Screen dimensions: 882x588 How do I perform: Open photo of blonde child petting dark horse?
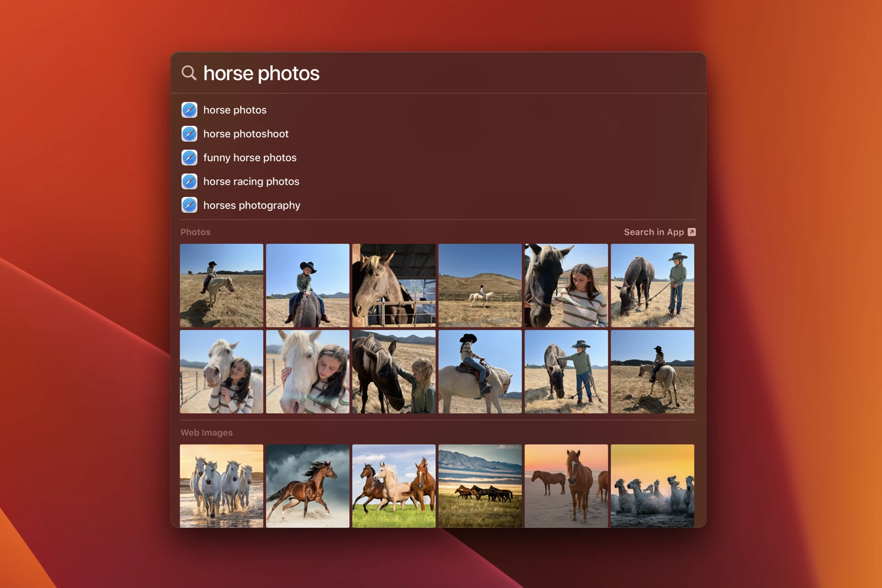(394, 372)
